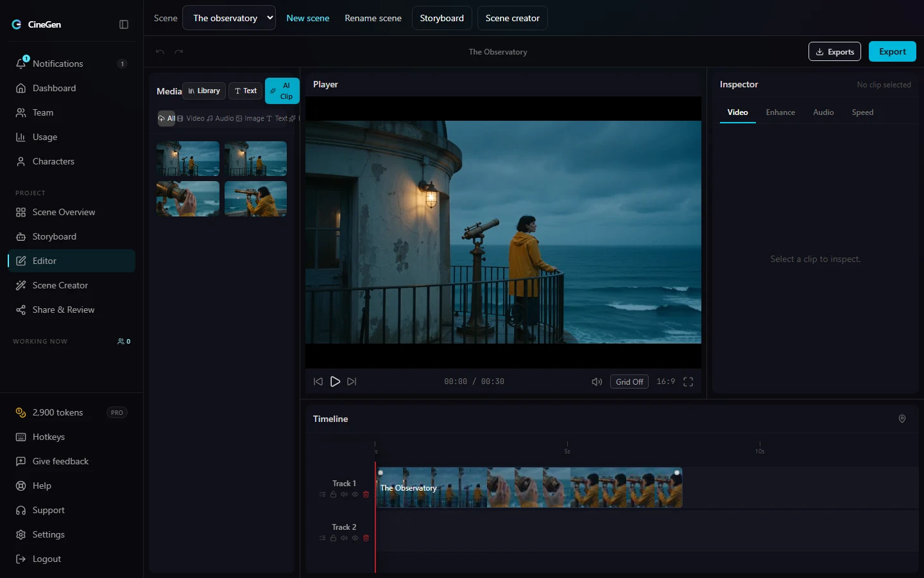The height and width of the screenshot is (578, 924).
Task: Open the track options list icon for Track 2
Action: click(322, 538)
